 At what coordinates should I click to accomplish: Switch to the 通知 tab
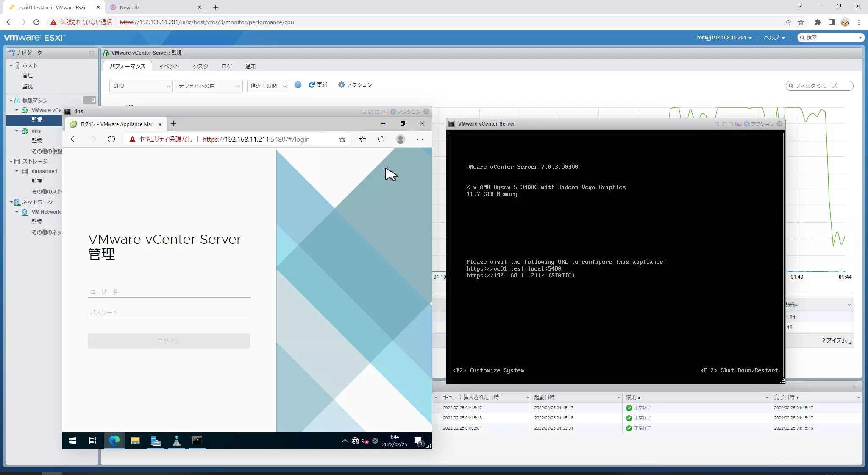tap(250, 67)
